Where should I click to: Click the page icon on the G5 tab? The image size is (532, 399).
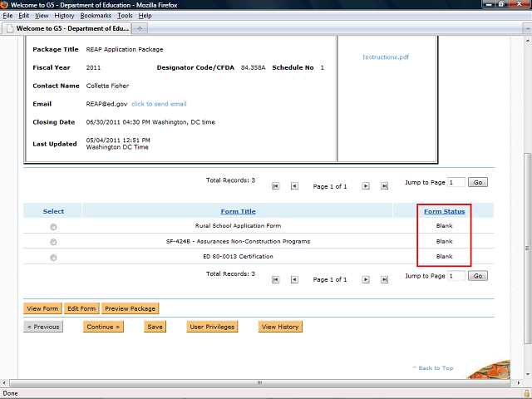(x=10, y=28)
